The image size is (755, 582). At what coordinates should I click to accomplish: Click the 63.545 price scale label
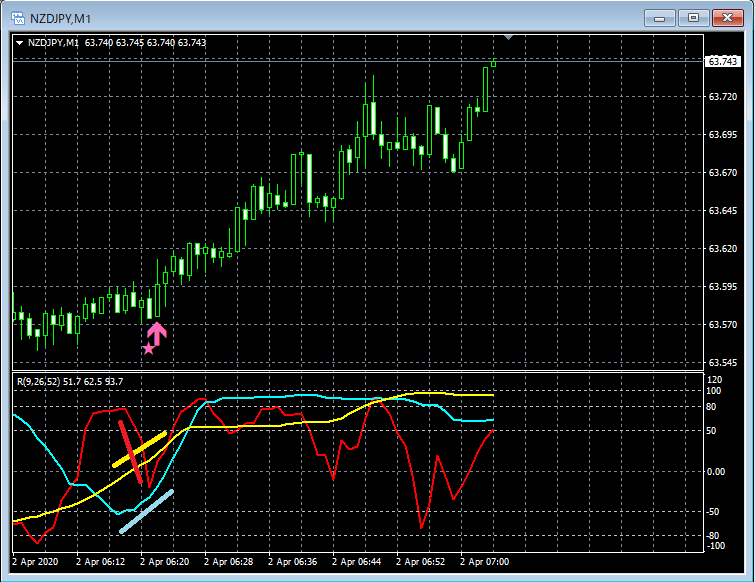pyautogui.click(x=723, y=362)
